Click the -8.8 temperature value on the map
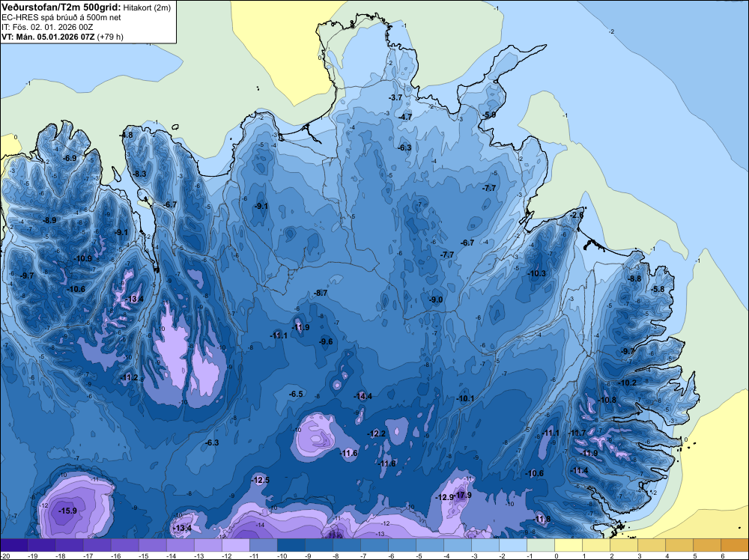Screen dimensions: 749x560 coord(634,279)
